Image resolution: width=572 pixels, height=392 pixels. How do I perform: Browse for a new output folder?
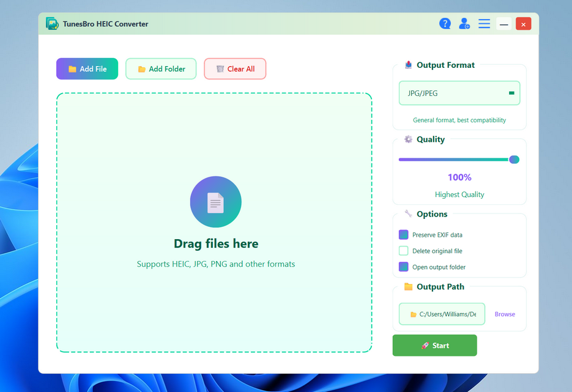click(x=504, y=314)
